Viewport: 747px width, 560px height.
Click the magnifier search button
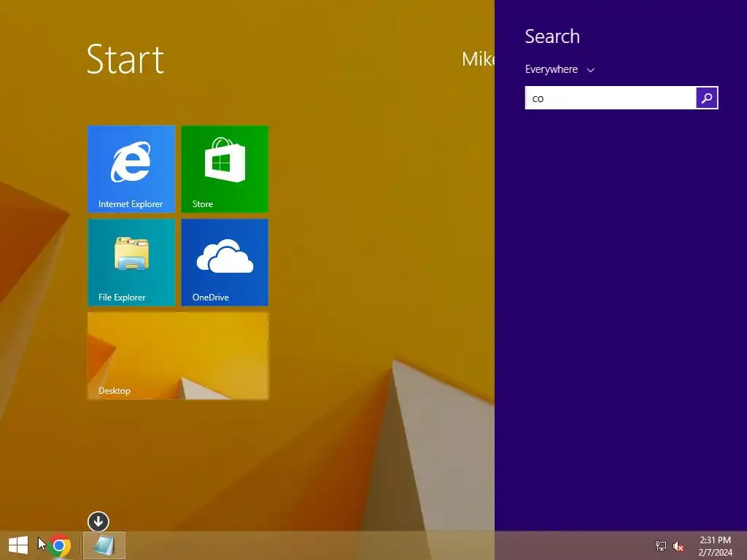(707, 98)
